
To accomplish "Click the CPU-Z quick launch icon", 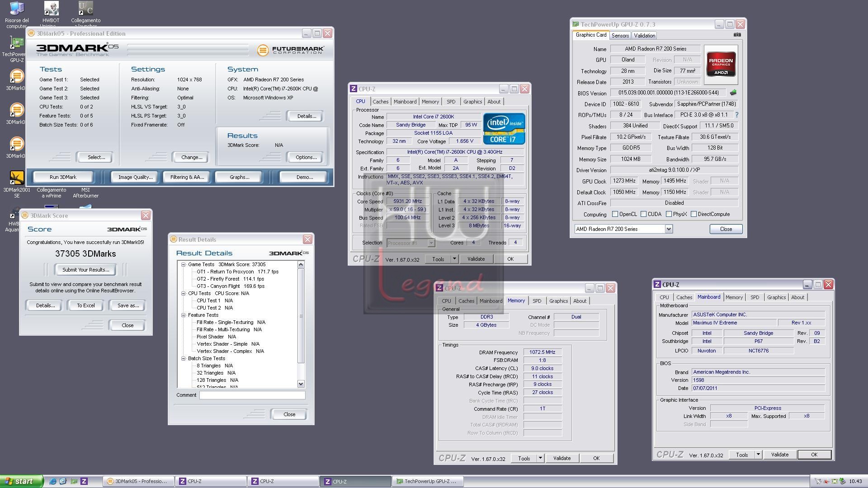I will click(84, 481).
